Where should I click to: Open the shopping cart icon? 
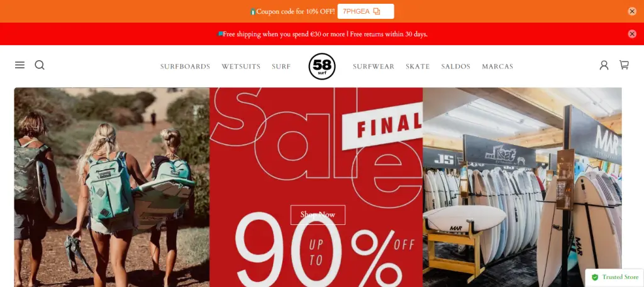[x=624, y=65]
